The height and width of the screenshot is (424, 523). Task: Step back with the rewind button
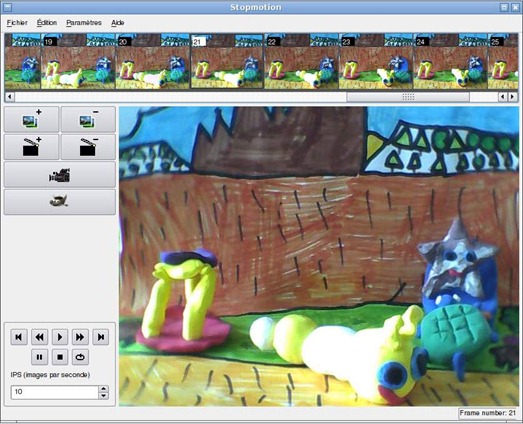[x=39, y=337]
